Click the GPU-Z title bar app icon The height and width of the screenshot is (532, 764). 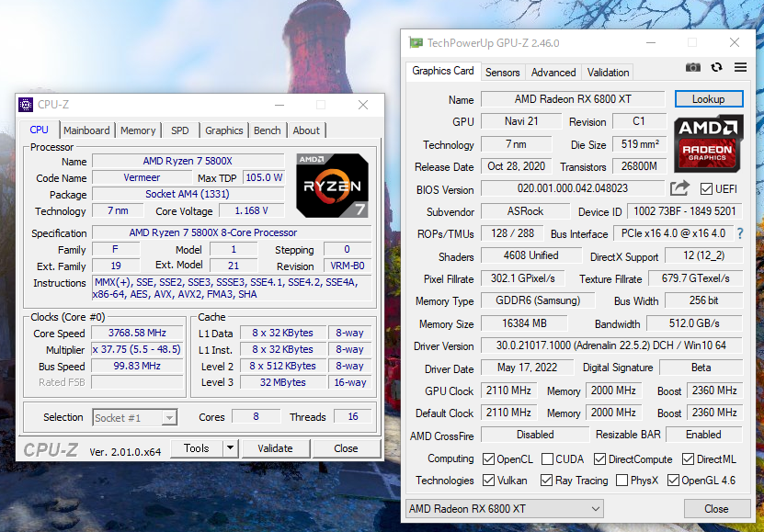pos(416,43)
